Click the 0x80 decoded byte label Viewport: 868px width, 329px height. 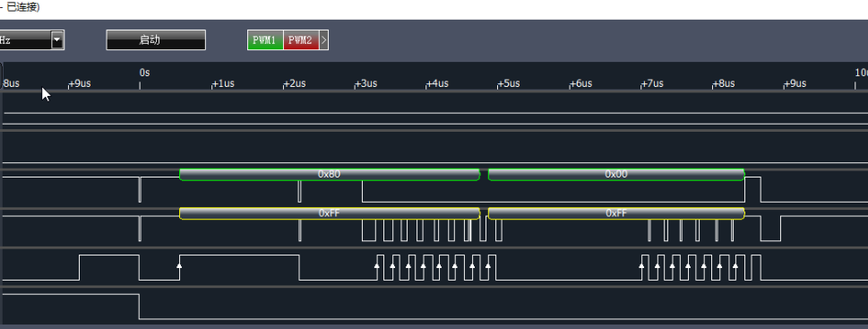[330, 175]
